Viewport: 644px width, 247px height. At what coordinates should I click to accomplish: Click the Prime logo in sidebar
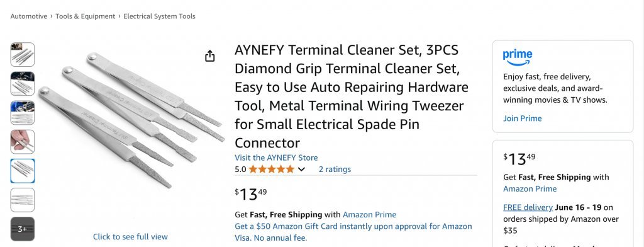(518, 57)
